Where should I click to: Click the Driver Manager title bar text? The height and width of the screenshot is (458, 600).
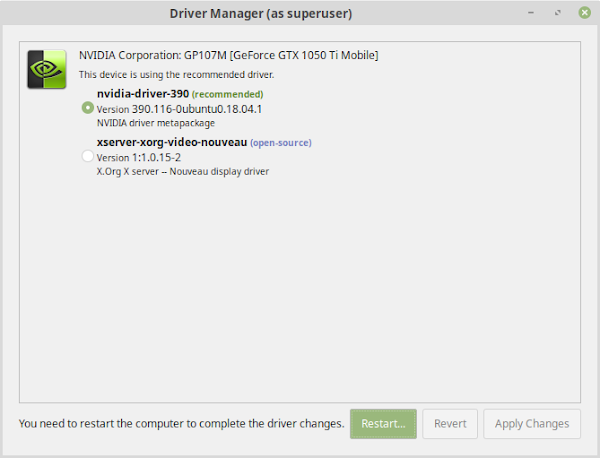point(261,13)
